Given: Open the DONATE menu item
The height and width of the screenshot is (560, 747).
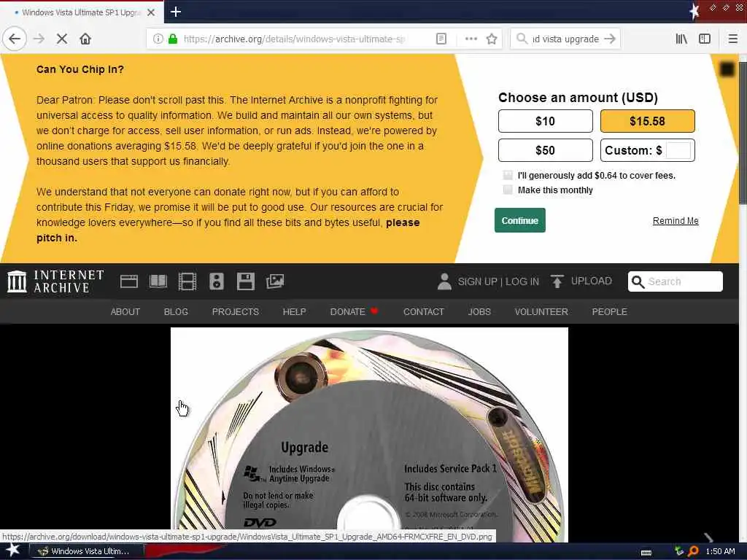Looking at the screenshot, I should (x=354, y=312).
